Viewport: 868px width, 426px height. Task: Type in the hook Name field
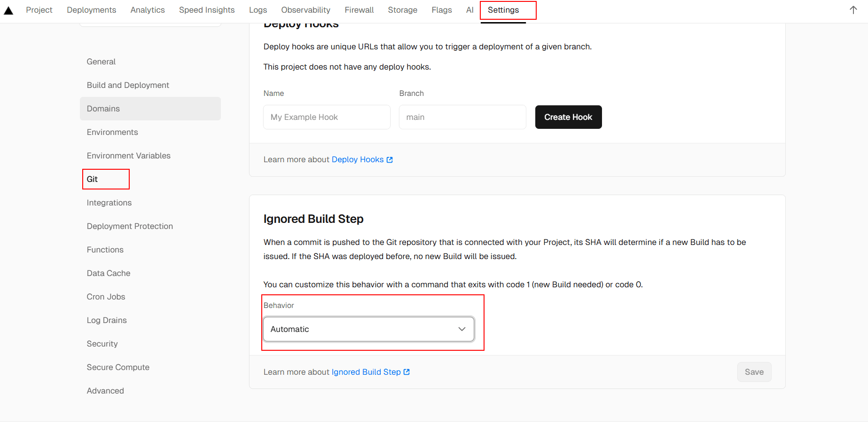pyautogui.click(x=327, y=117)
